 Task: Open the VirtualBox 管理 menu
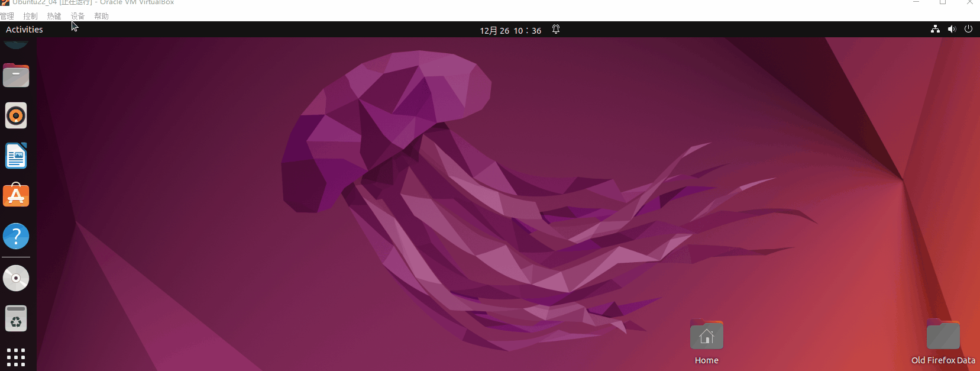pyautogui.click(x=7, y=16)
